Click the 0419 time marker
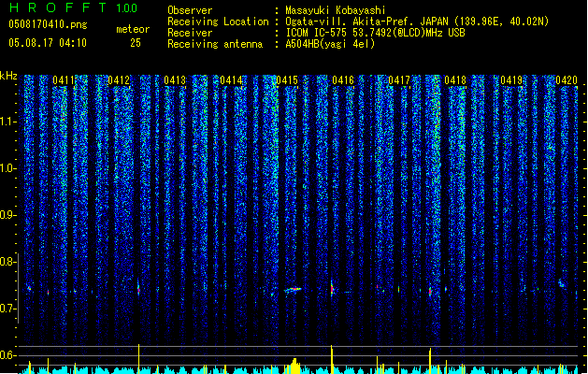Screen dimensions: 588x374 click(x=511, y=80)
